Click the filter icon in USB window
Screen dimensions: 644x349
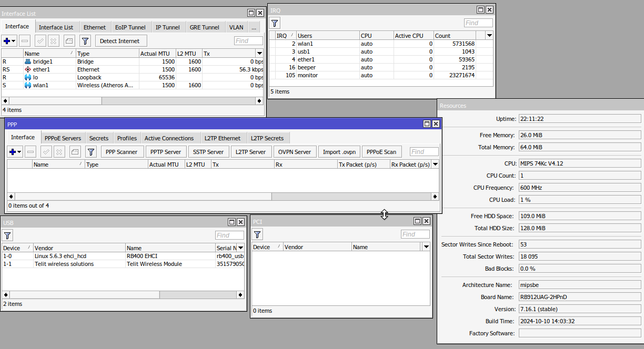8,235
